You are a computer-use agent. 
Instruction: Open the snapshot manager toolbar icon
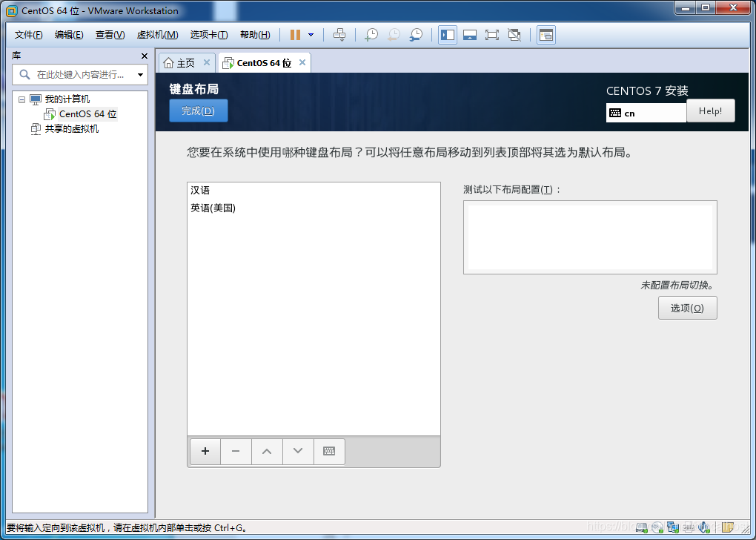(x=416, y=35)
